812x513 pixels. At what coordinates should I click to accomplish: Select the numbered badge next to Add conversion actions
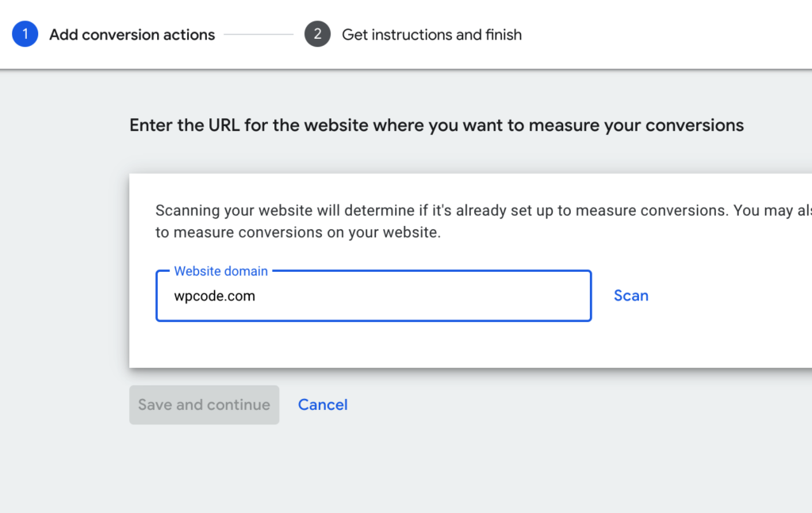point(24,34)
